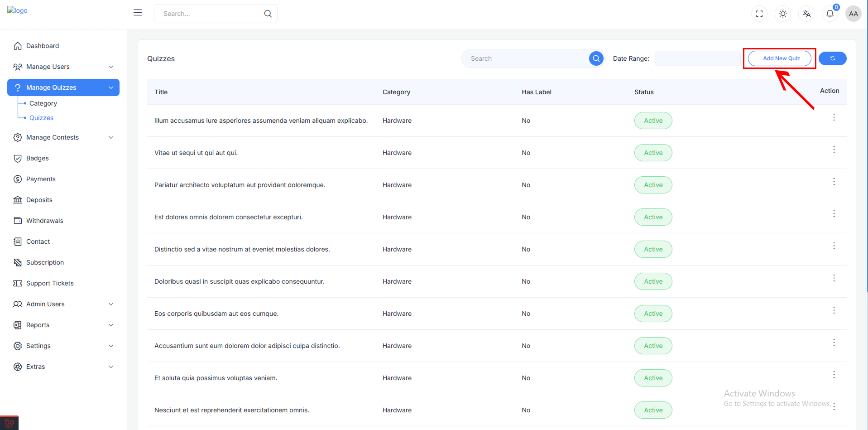Click the top bar search magnifier icon
Image resolution: width=868 pixels, height=430 pixels.
pyautogui.click(x=268, y=14)
